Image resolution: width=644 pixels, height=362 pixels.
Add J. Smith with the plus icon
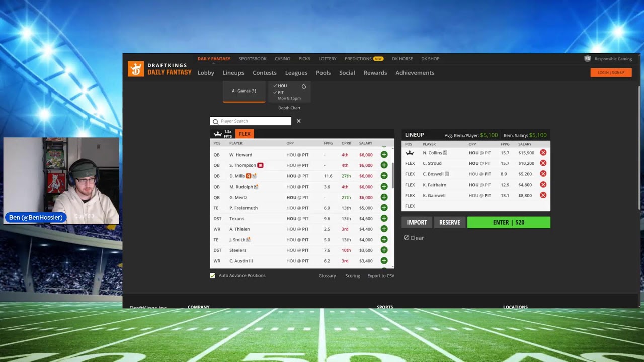(384, 240)
